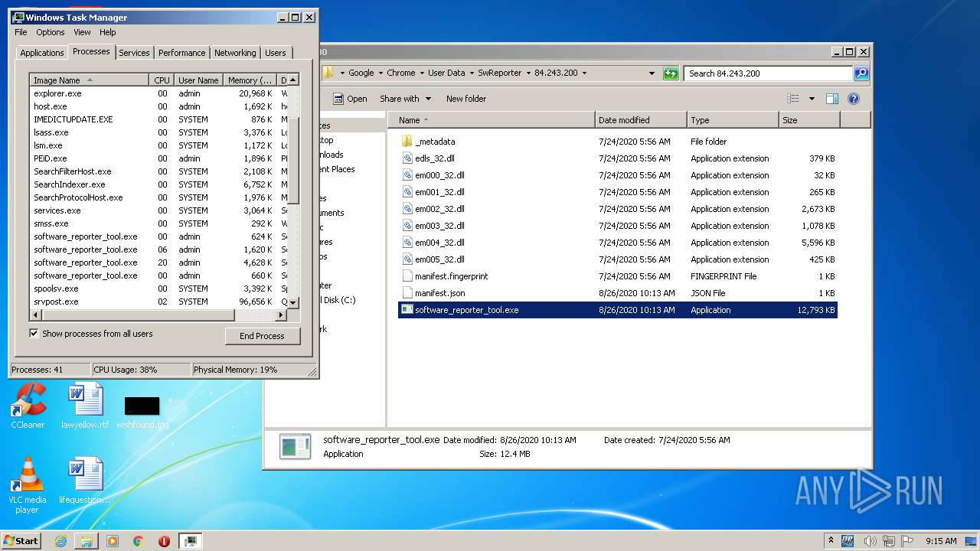Screen dimensions: 980x551
Task: Open Share with dropdown menu
Action: (x=405, y=99)
